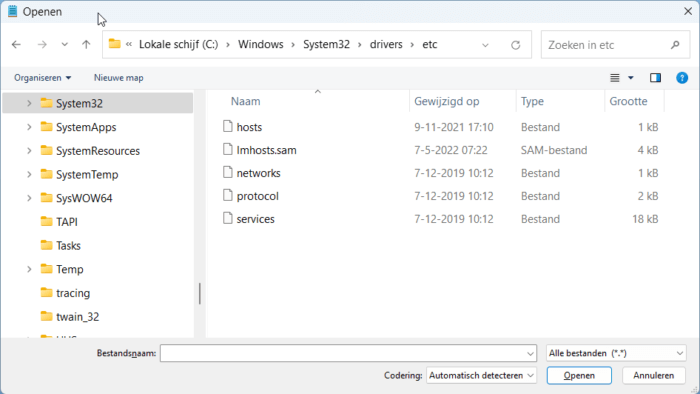Expand the SystemResources tree node
700x394 pixels.
29,151
